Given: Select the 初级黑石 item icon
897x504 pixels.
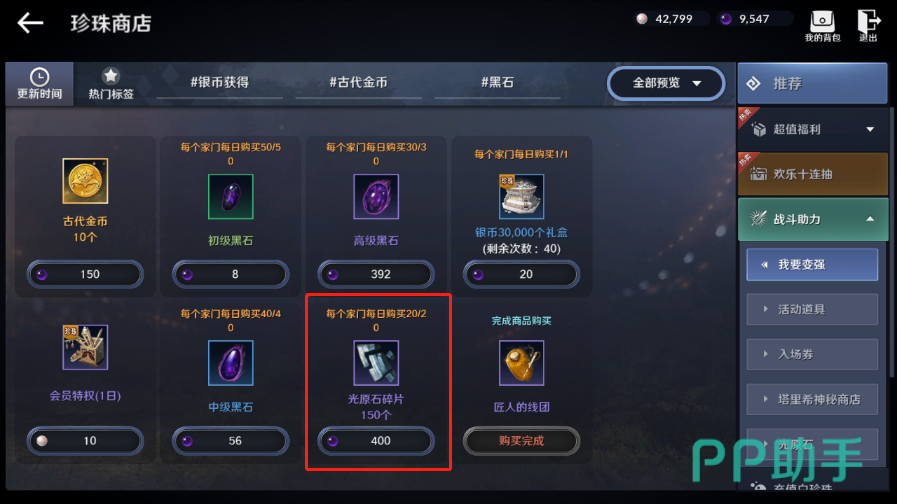Looking at the screenshot, I should coord(231,197).
